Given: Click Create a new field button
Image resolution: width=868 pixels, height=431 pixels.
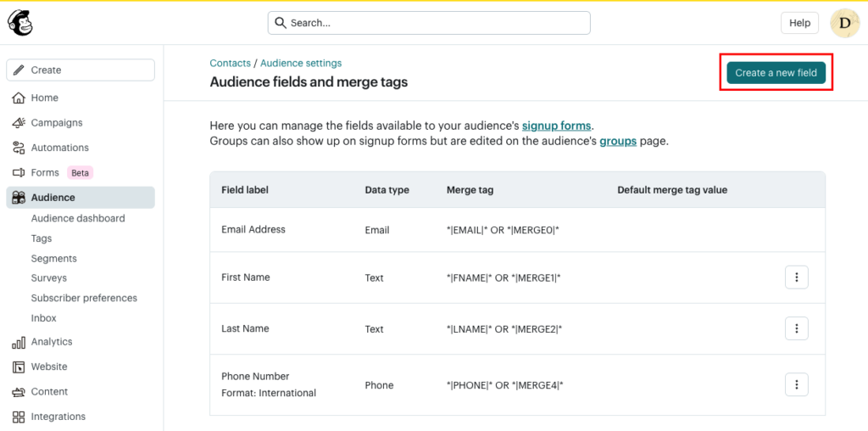Looking at the screenshot, I should click(776, 73).
